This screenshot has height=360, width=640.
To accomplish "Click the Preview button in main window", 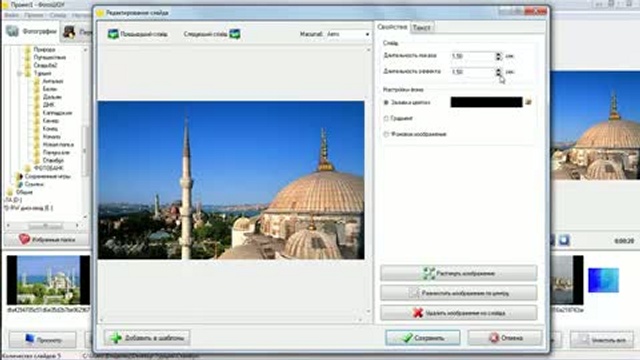I will tap(42, 339).
